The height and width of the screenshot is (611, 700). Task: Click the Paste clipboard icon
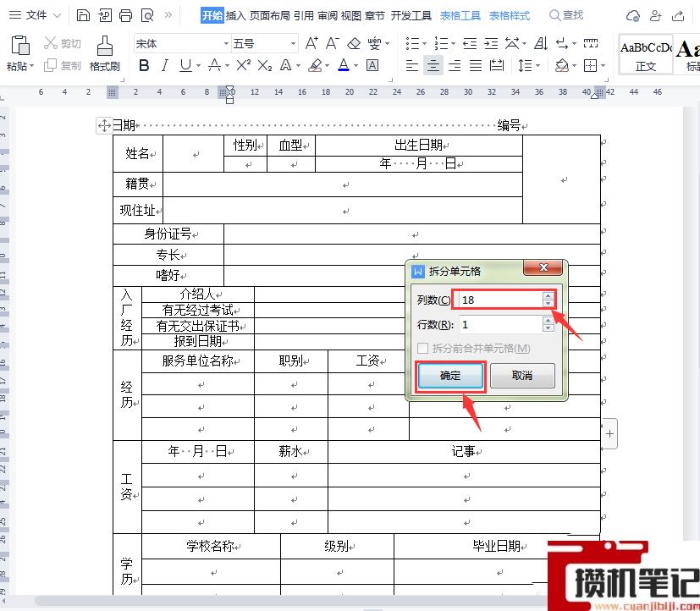tap(20, 45)
